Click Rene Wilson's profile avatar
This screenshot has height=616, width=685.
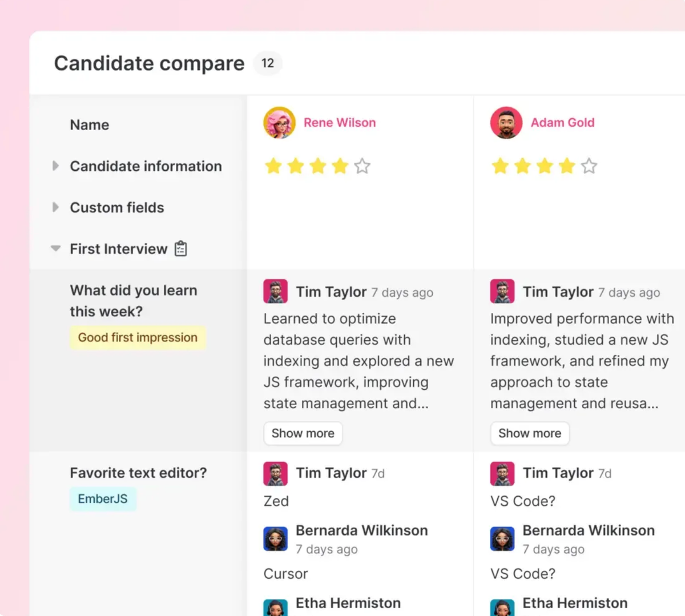coord(279,123)
